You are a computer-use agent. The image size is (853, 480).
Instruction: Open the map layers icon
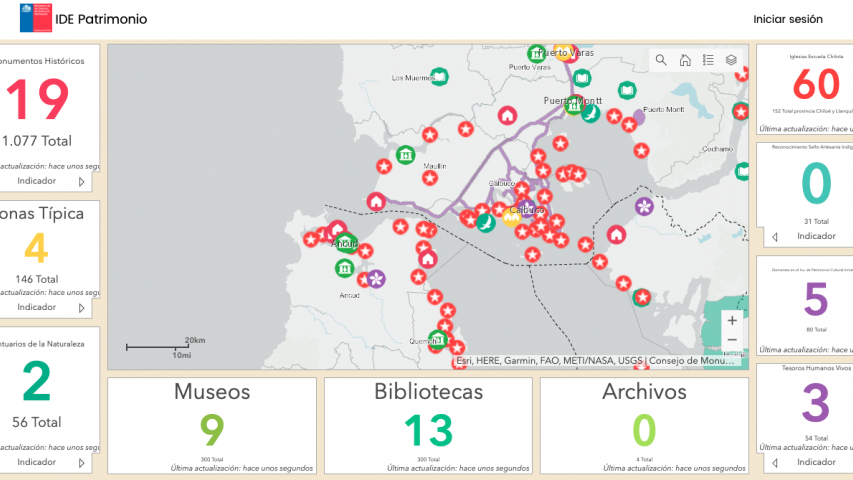(x=731, y=60)
